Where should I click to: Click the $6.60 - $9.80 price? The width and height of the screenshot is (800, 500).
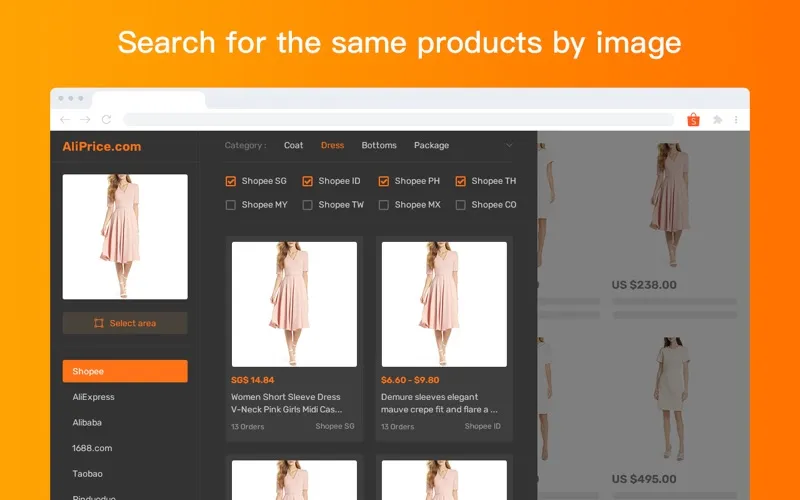pos(410,380)
